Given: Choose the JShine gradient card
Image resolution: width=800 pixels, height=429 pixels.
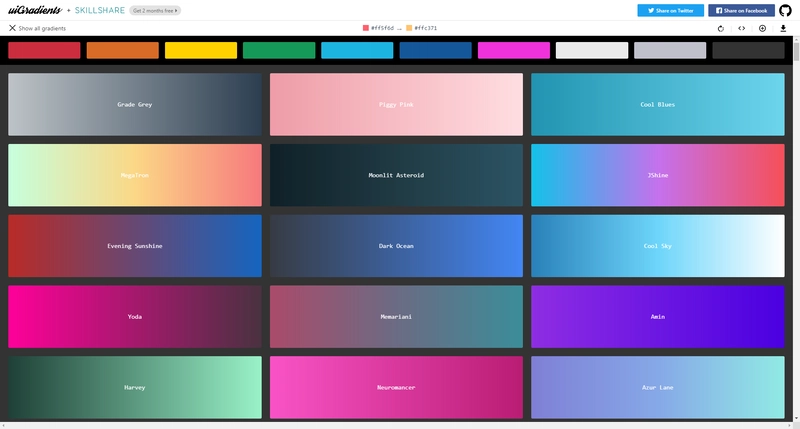Looking at the screenshot, I should click(658, 175).
